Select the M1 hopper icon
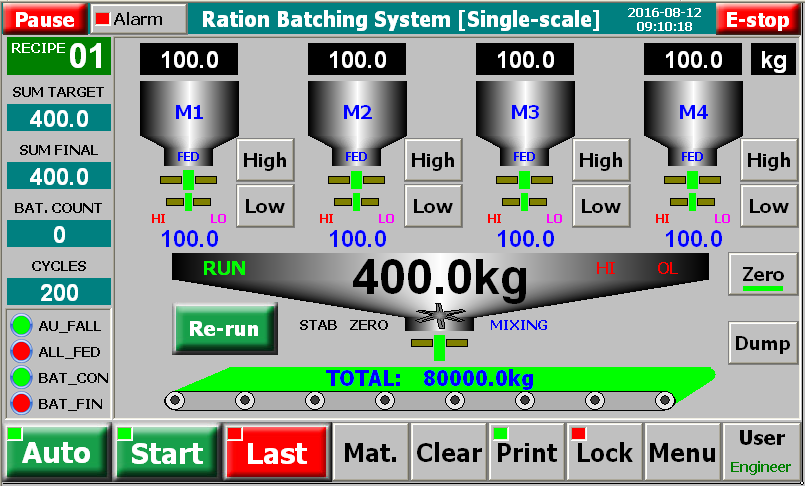 189,123
